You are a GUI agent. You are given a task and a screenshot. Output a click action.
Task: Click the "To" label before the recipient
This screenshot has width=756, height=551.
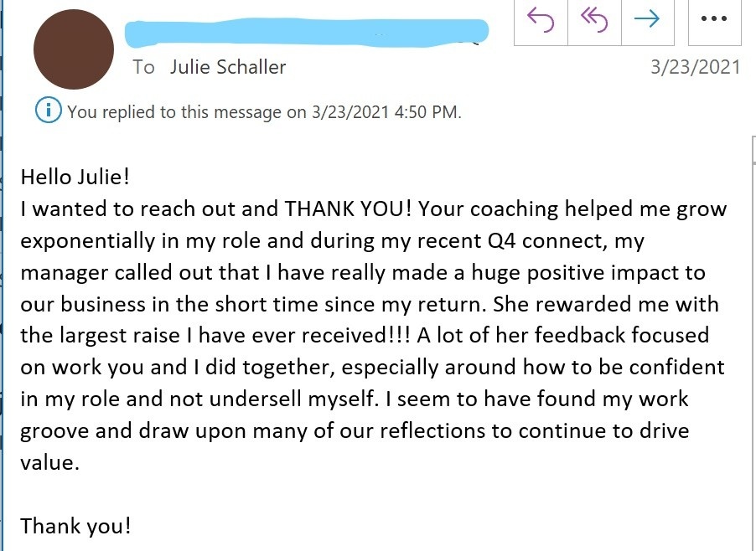click(x=143, y=67)
